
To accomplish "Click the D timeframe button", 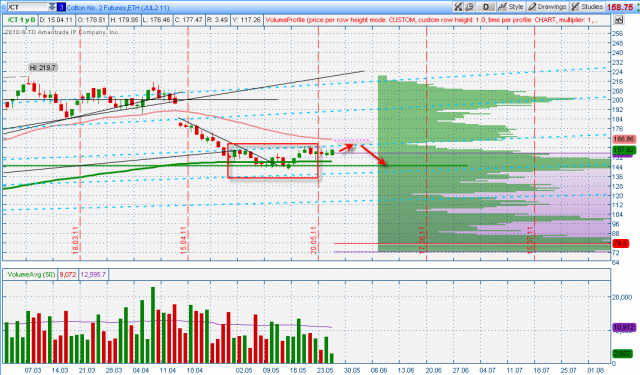I will (486, 7).
